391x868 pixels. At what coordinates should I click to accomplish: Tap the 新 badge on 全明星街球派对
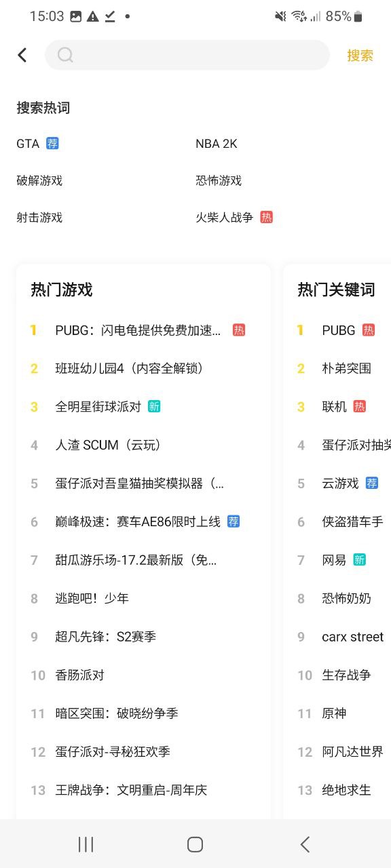pyautogui.click(x=154, y=406)
